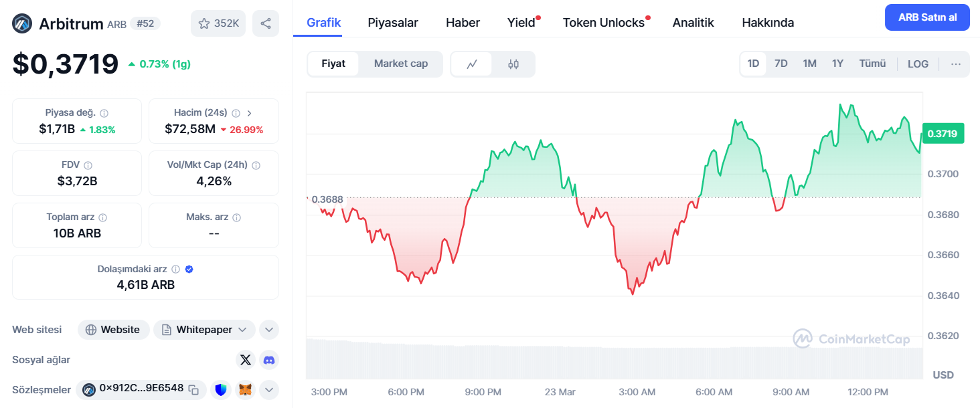Click info icon next to Piyasa değ.
The width and height of the screenshot is (980, 408).
point(104,113)
